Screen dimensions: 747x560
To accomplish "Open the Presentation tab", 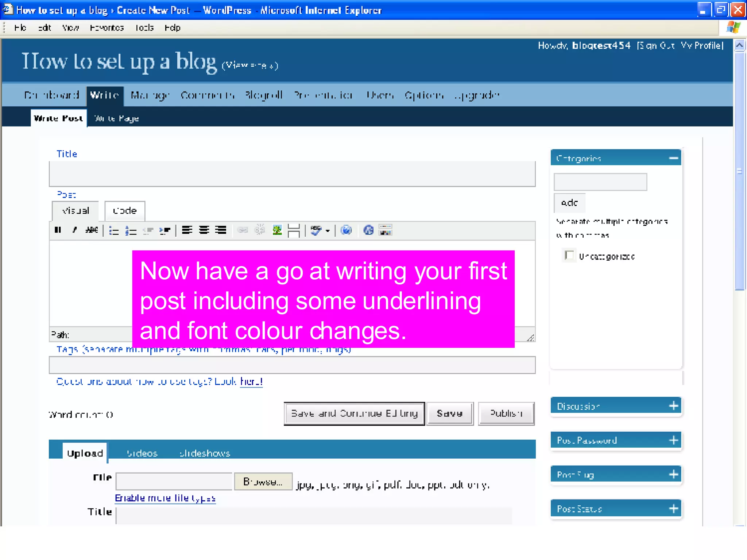I will click(324, 95).
